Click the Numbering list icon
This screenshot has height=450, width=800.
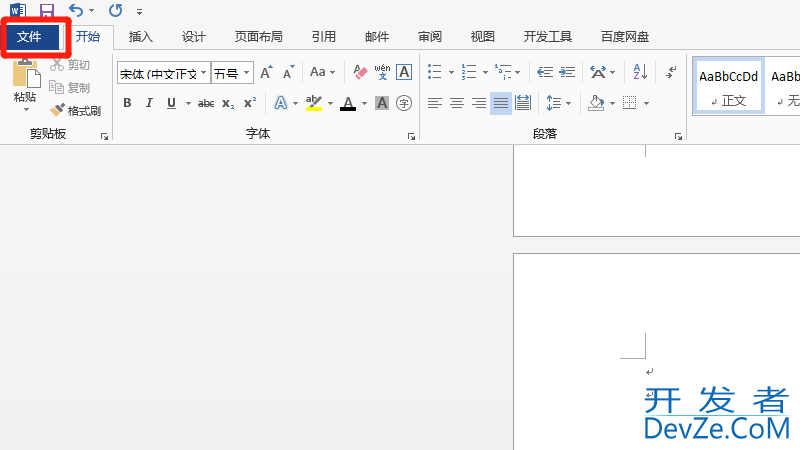pyautogui.click(x=468, y=72)
